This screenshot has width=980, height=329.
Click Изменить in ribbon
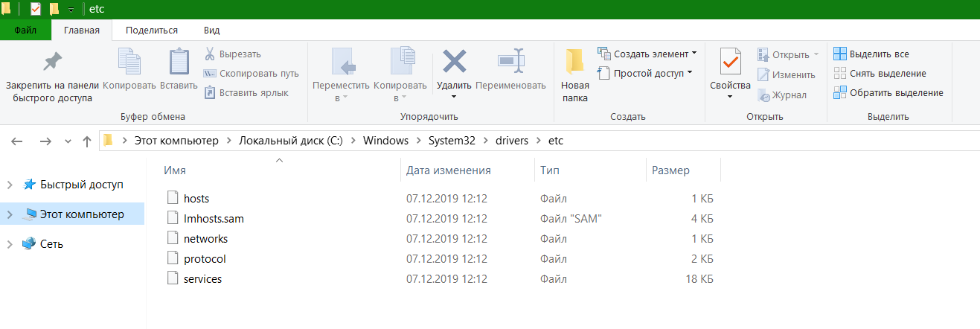click(x=786, y=74)
